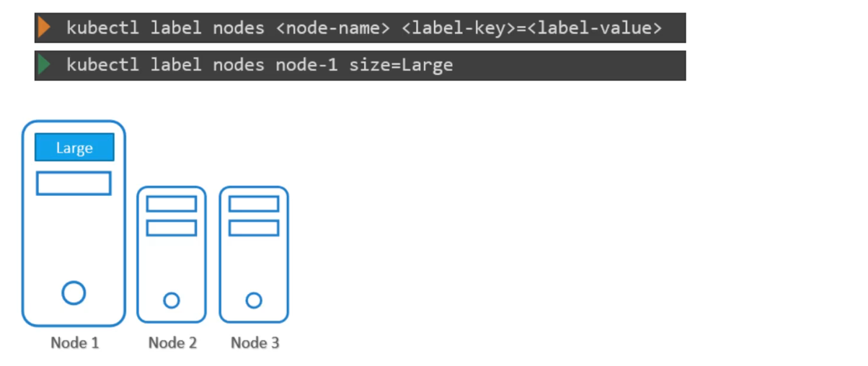The width and height of the screenshot is (868, 366).
Task: Click the top drive slot of Node 2
Action: coord(172,204)
